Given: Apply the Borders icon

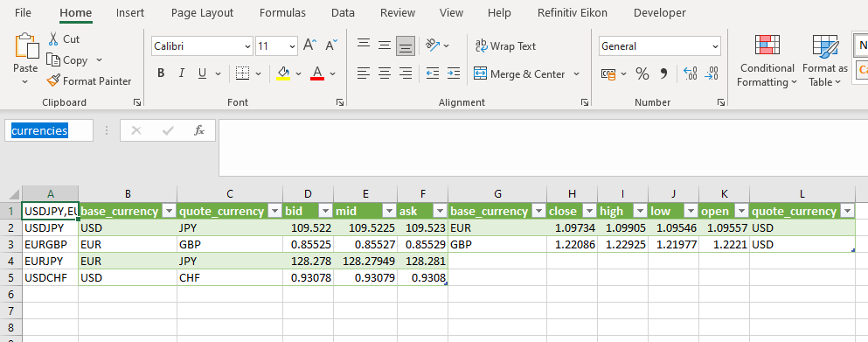Looking at the screenshot, I should coord(241,73).
